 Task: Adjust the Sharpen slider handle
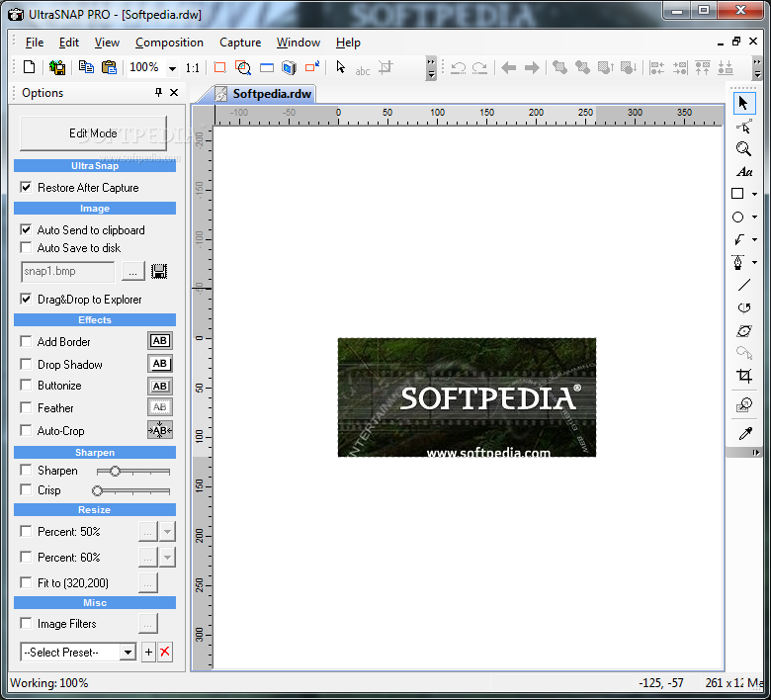[115, 472]
